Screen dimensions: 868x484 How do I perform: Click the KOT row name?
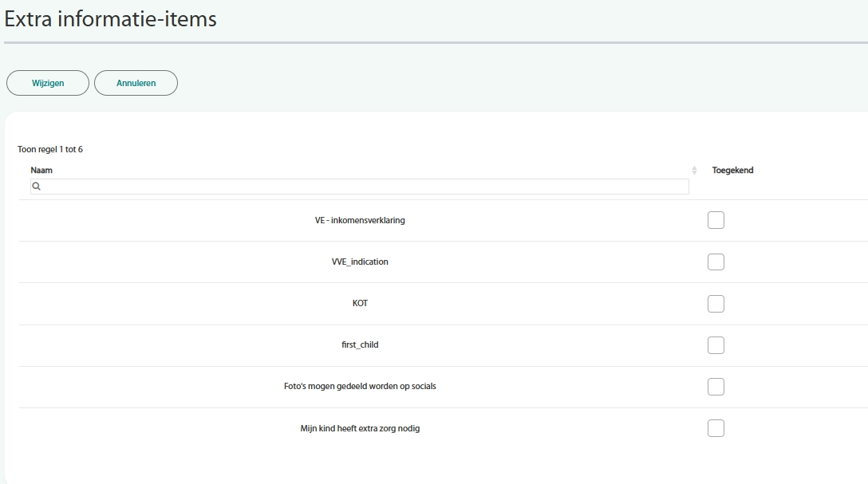tap(360, 303)
